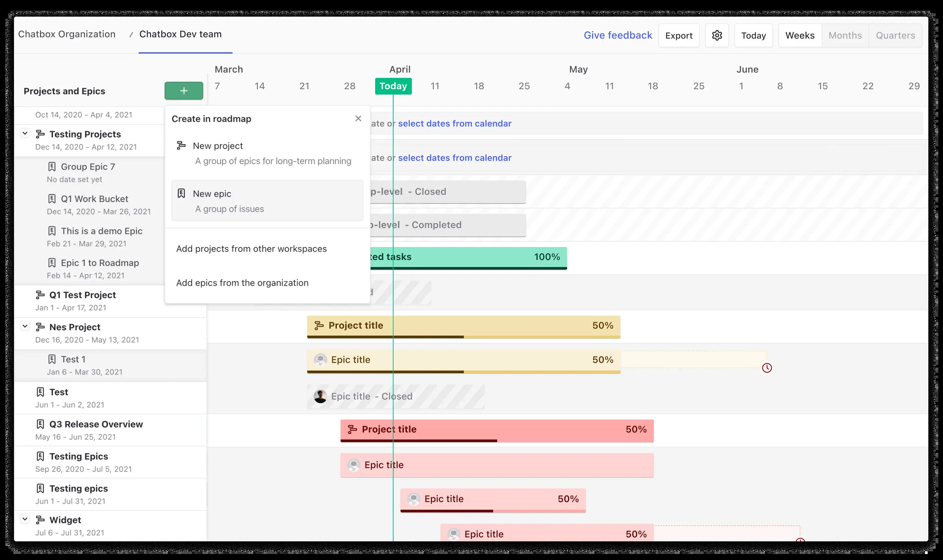The image size is (943, 560).
Task: Close the Create in roadmap popup
Action: [358, 119]
